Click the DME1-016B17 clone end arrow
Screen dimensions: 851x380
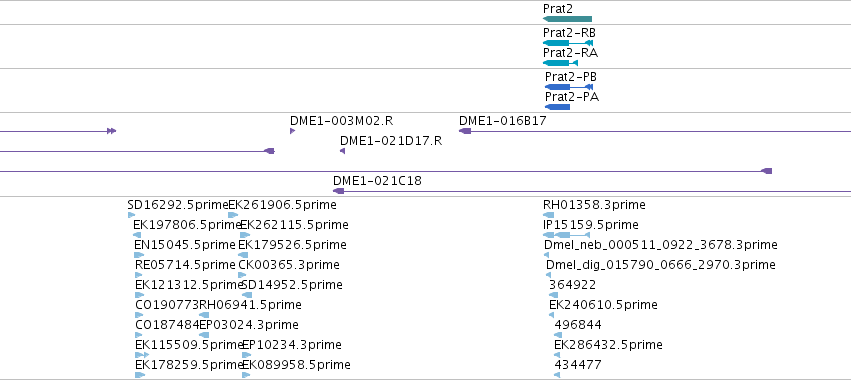click(x=465, y=131)
